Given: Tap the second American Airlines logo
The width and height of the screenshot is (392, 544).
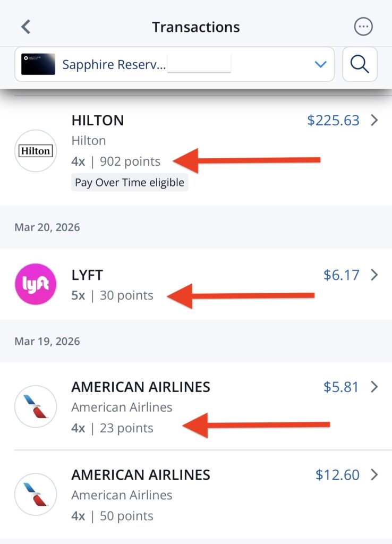Looking at the screenshot, I should 36,495.
